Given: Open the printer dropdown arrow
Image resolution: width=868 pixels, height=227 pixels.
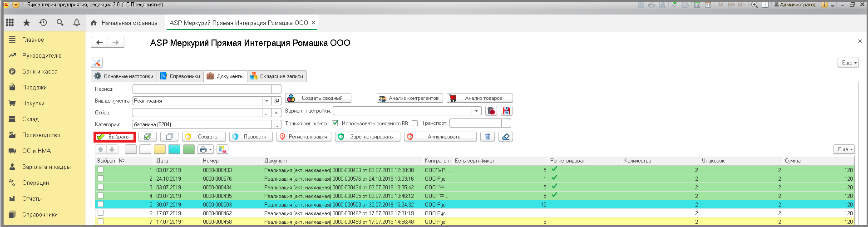Looking at the screenshot, I should [210, 149].
